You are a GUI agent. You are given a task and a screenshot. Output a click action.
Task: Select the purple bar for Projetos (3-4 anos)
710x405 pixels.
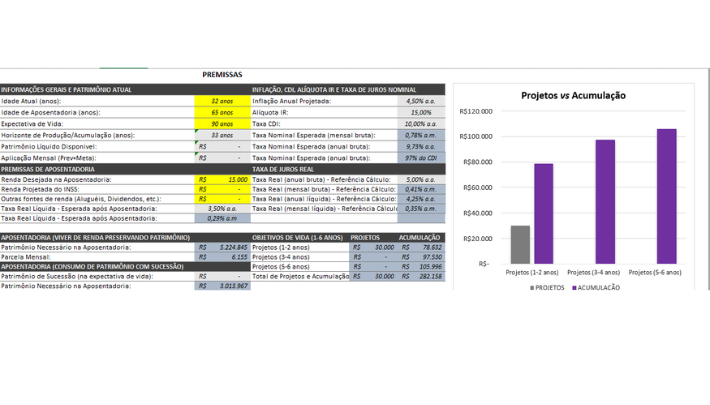(605, 201)
